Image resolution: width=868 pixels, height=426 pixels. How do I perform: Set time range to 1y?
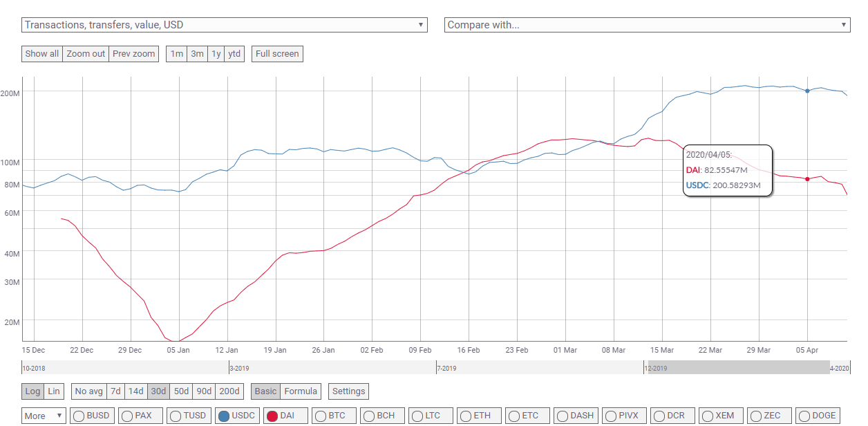[216, 54]
